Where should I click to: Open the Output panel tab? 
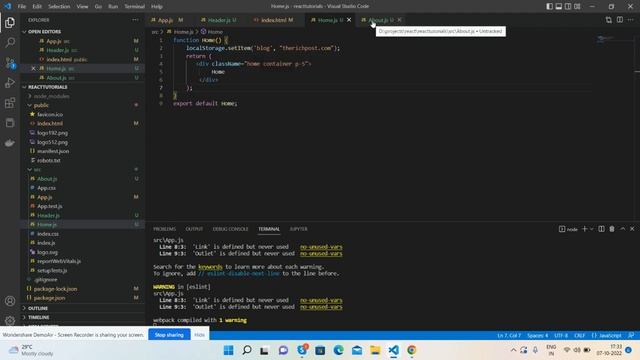pos(194,229)
